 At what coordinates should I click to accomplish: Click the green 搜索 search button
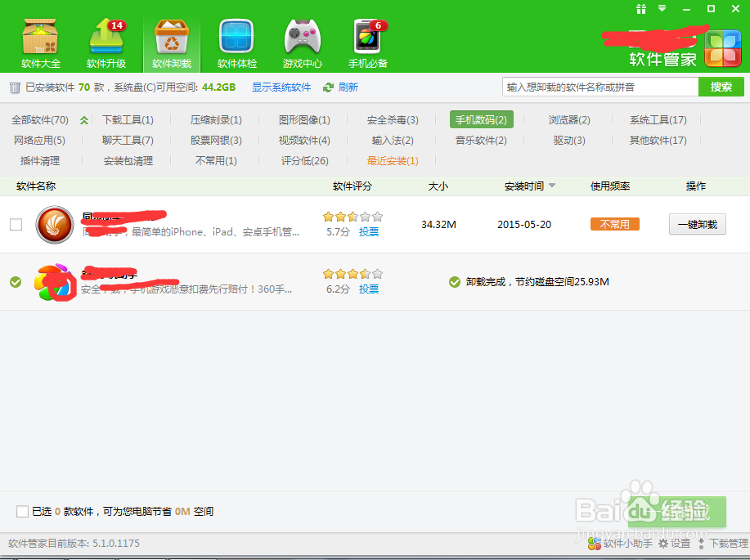721,87
